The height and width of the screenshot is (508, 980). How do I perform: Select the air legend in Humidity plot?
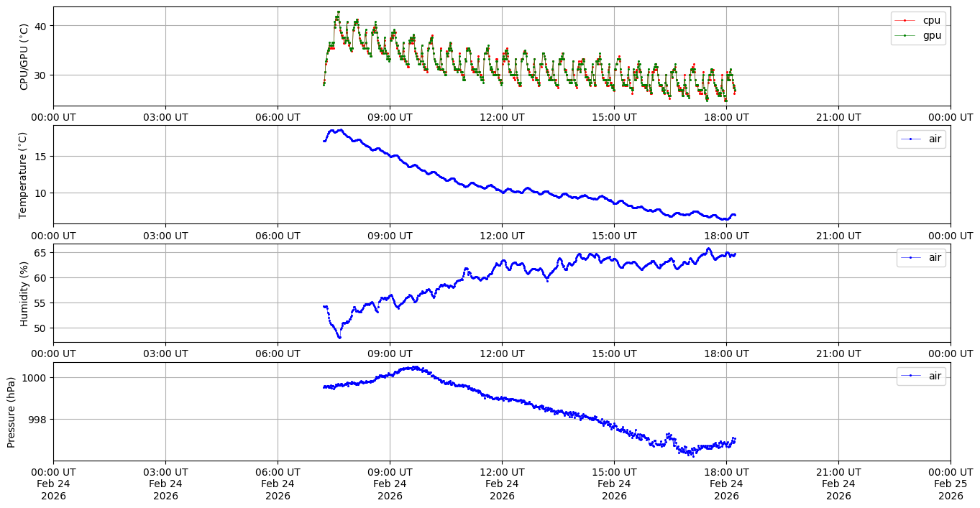[921, 257]
